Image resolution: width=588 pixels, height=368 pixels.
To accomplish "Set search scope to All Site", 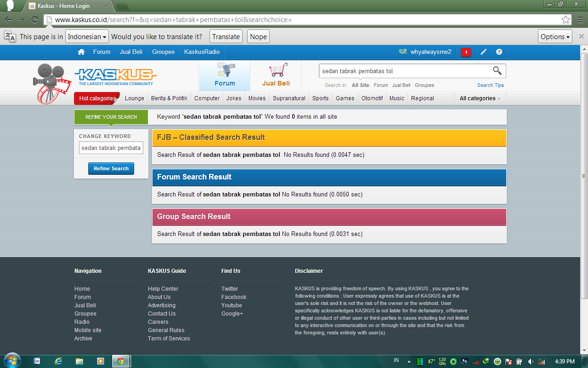I will coord(361,85).
